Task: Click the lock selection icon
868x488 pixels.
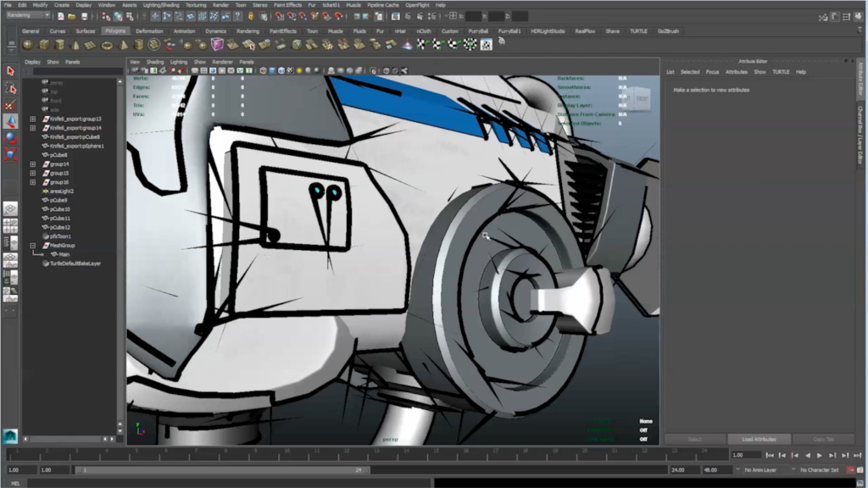Action: tap(251, 16)
